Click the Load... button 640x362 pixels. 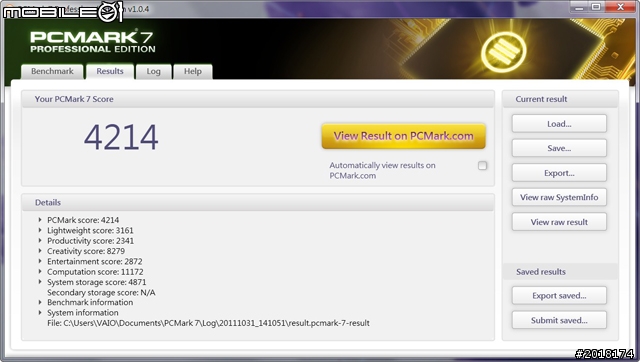click(x=559, y=124)
